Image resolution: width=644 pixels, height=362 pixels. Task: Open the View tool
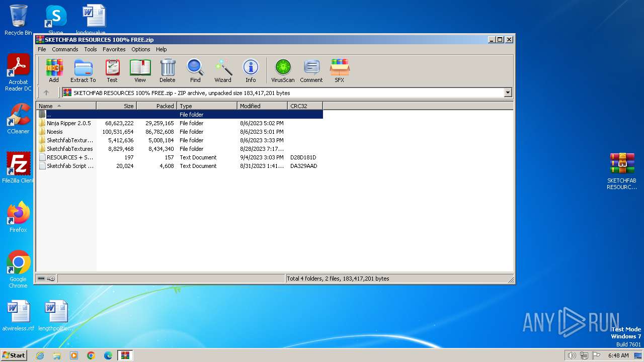[140, 70]
